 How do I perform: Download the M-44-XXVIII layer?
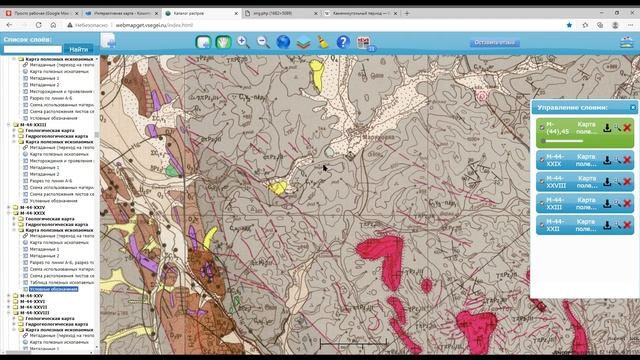pos(607,182)
